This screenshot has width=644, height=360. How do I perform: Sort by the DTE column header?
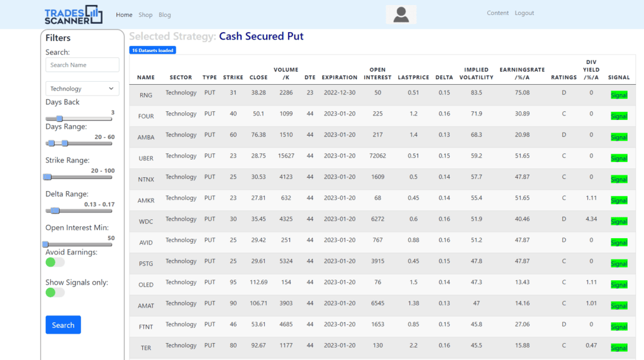(x=309, y=77)
